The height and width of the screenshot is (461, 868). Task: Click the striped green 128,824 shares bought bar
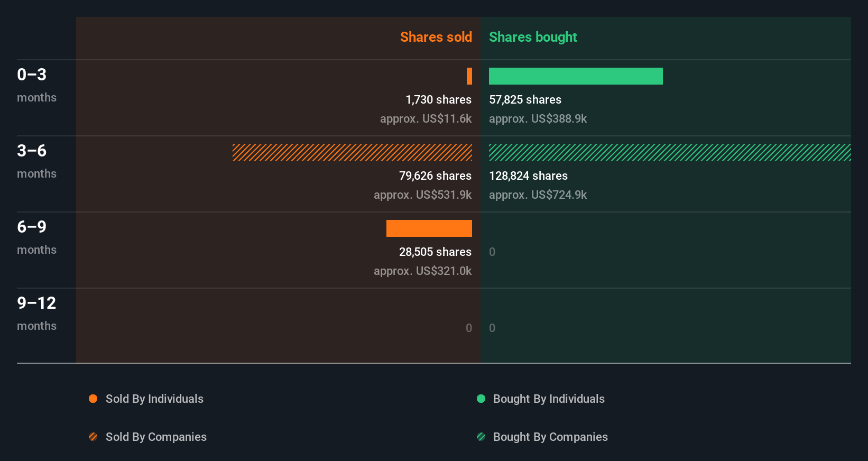coord(670,152)
